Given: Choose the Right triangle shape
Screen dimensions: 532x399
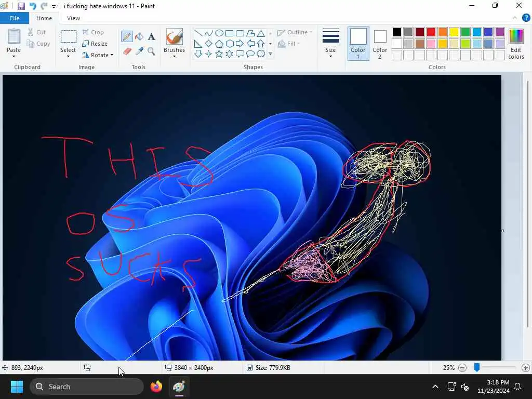Looking at the screenshot, I should pyautogui.click(x=198, y=44).
